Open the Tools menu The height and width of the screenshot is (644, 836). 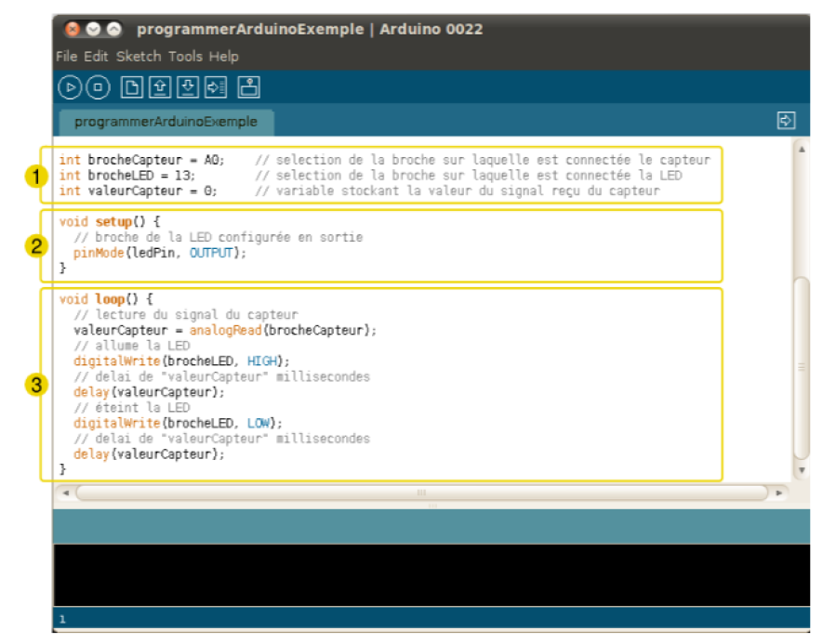[186, 57]
